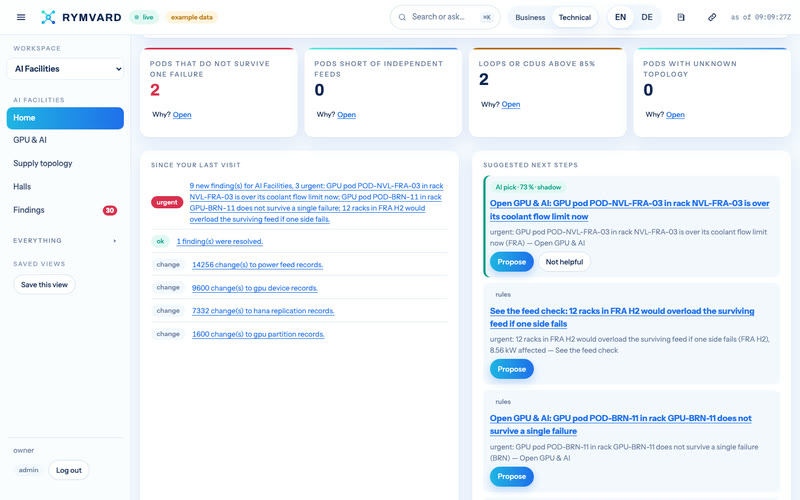Image resolution: width=800 pixels, height=500 pixels.
Task: Click the Rymvard logo icon
Action: pyautogui.click(x=48, y=17)
